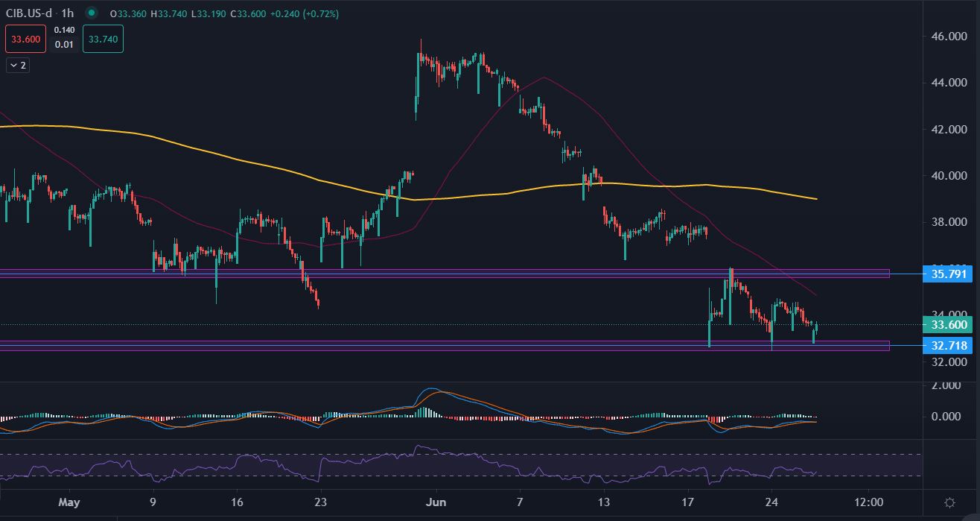
Task: Open chart settings gear icon
Action: 949,502
